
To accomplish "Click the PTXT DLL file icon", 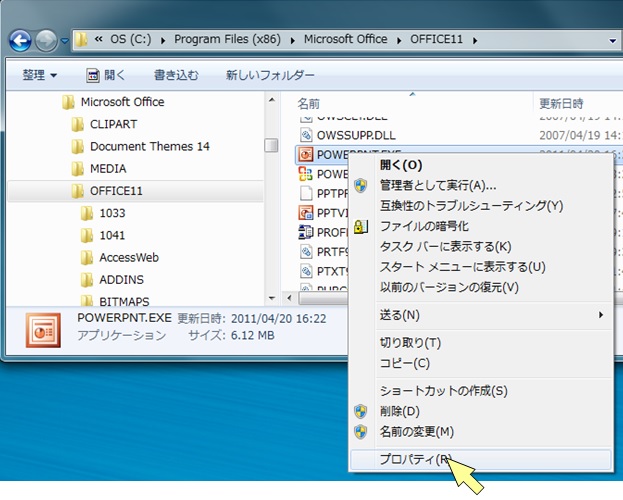I will [x=306, y=271].
